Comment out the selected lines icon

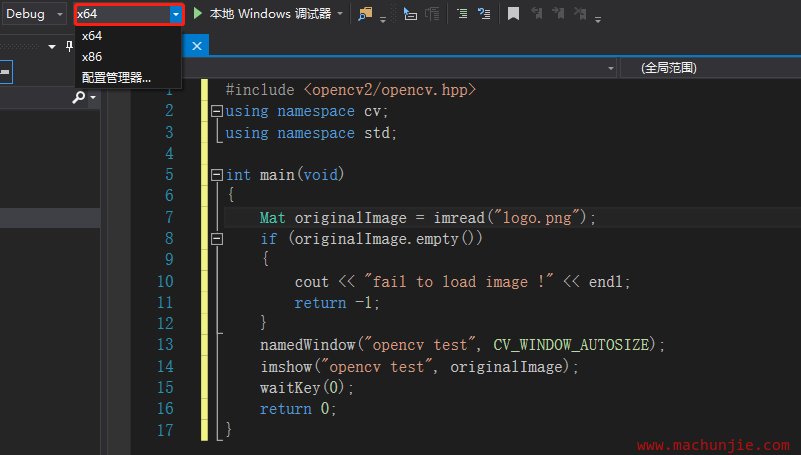point(462,14)
